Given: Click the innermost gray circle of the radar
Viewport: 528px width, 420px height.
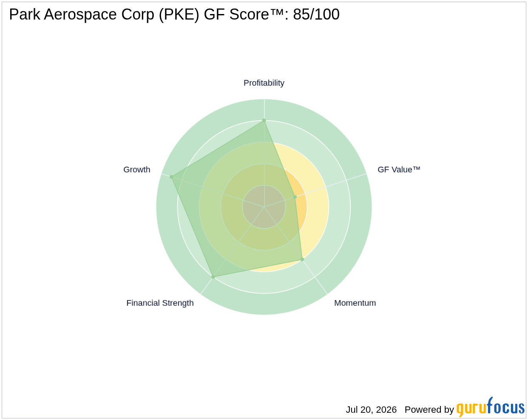Looking at the screenshot, I should pyautogui.click(x=264, y=207).
